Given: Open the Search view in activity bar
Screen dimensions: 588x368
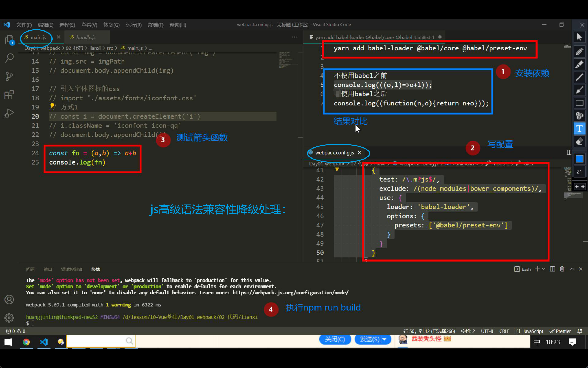Looking at the screenshot, I should pyautogui.click(x=9, y=58).
